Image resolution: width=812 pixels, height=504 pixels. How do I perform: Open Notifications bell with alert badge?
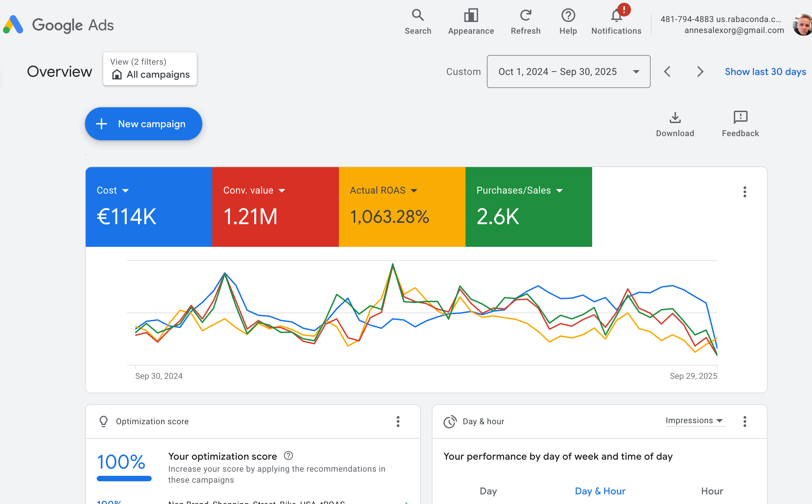tap(617, 15)
